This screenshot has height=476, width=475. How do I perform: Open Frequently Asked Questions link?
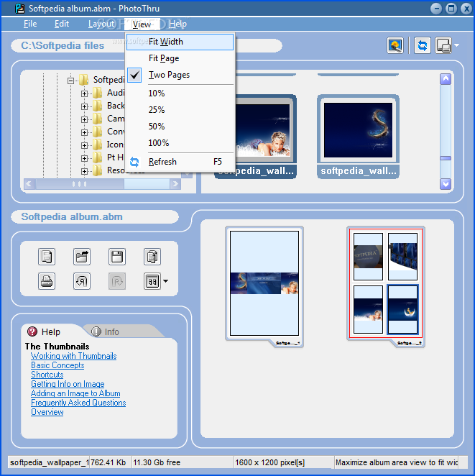click(78, 403)
